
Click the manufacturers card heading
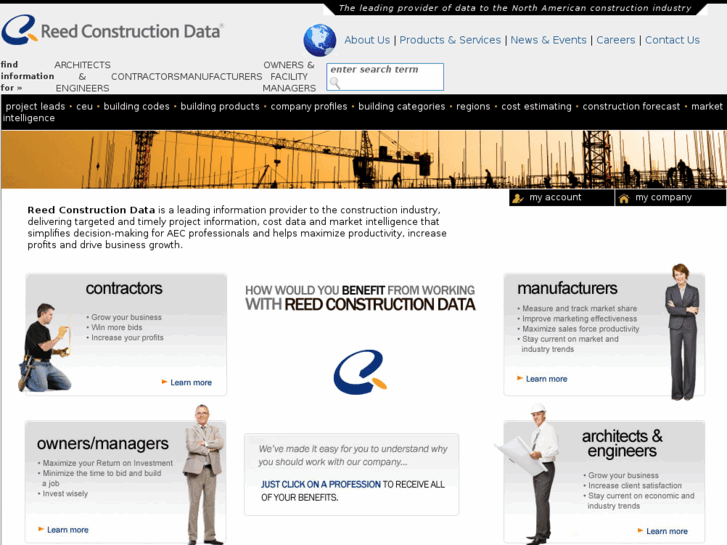point(567,289)
